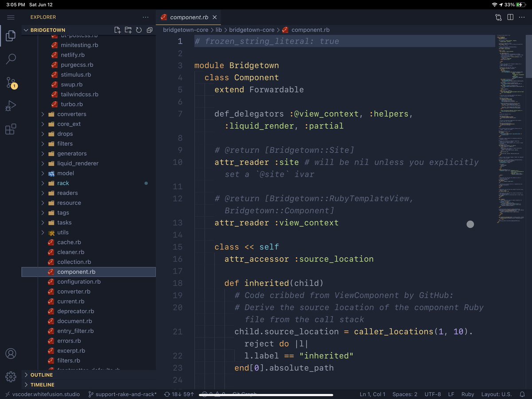Expand the OUTLINE section

point(42,375)
